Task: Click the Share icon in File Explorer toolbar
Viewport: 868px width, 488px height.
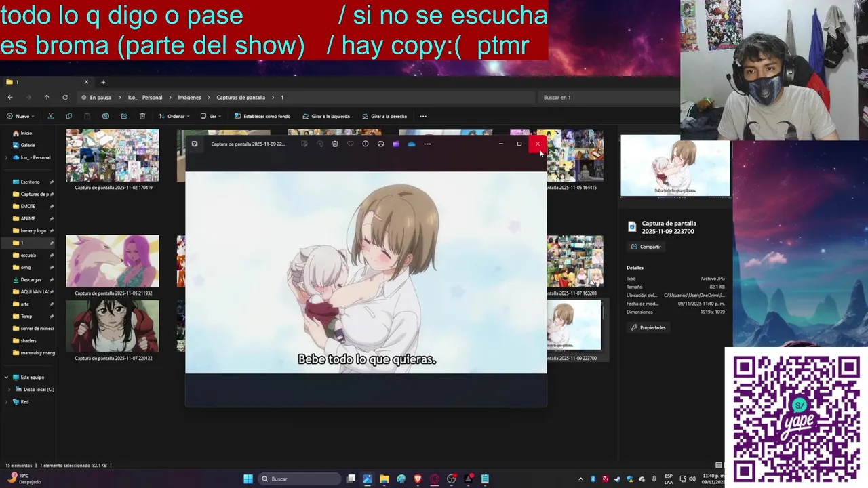Action: coord(123,116)
